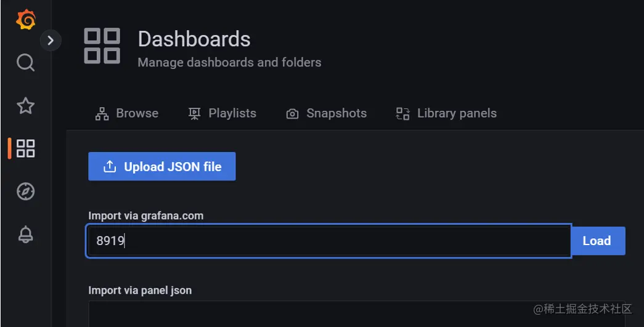This screenshot has width=644, height=327.
Task: Click the large Dashboards header icon
Action: [x=102, y=46]
